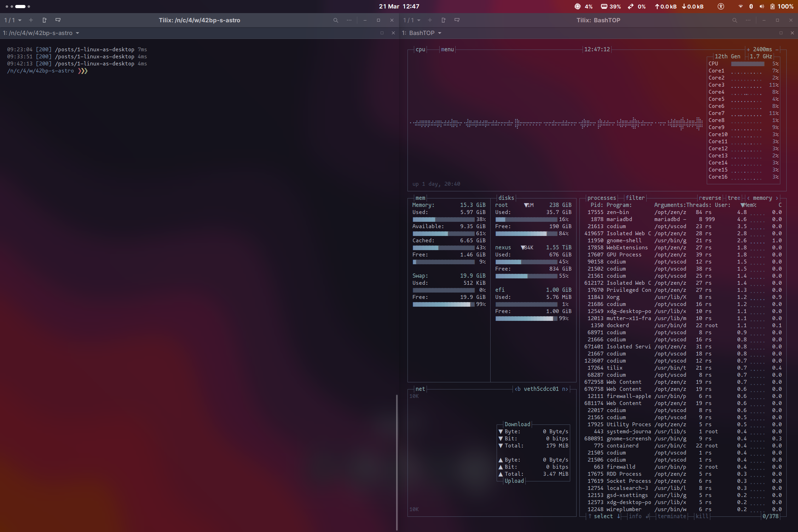Click the cpu box label in bashtop
The width and height of the screenshot is (798, 532).
420,50
